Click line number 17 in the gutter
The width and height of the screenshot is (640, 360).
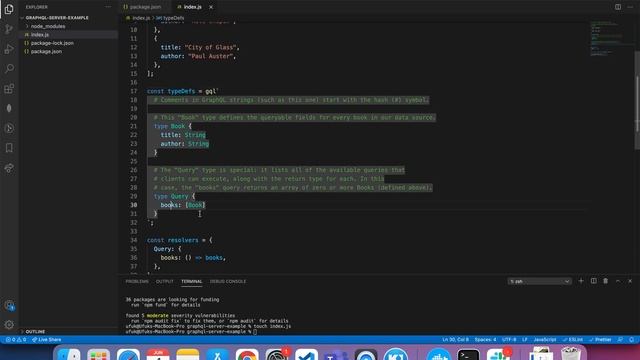pyautogui.click(x=134, y=91)
